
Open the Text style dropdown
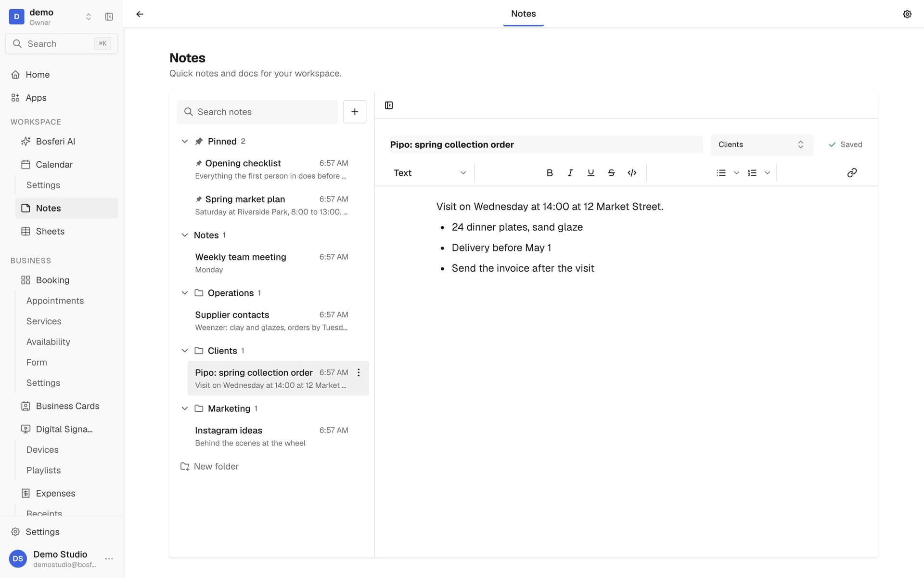(x=430, y=173)
